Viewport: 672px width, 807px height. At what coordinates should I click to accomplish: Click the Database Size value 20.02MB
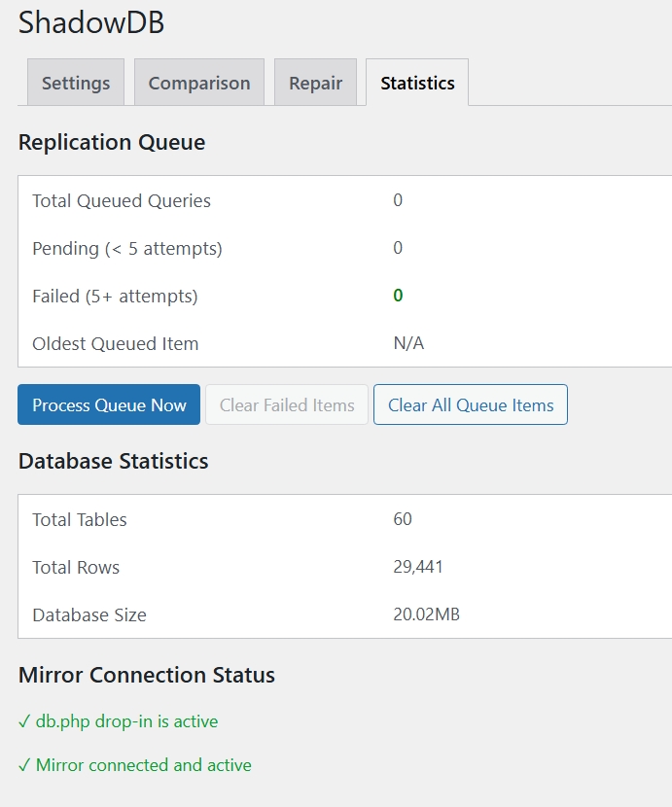tap(426, 614)
